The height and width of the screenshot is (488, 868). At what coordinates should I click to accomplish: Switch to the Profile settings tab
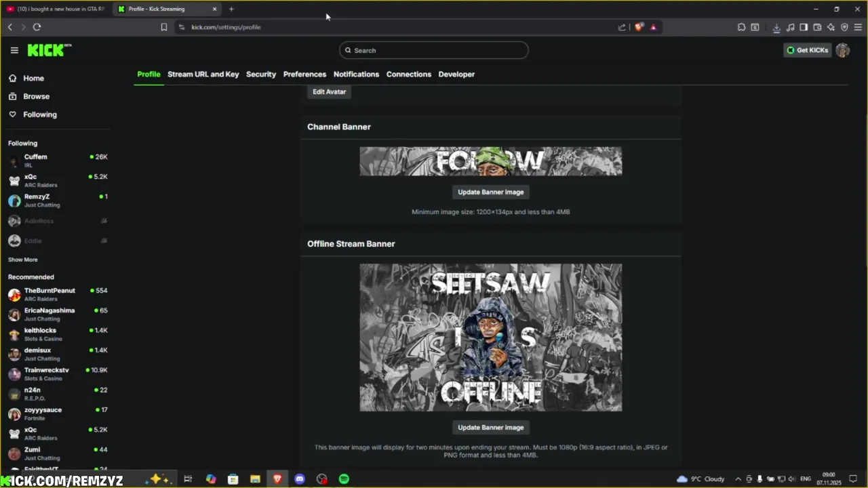149,75
